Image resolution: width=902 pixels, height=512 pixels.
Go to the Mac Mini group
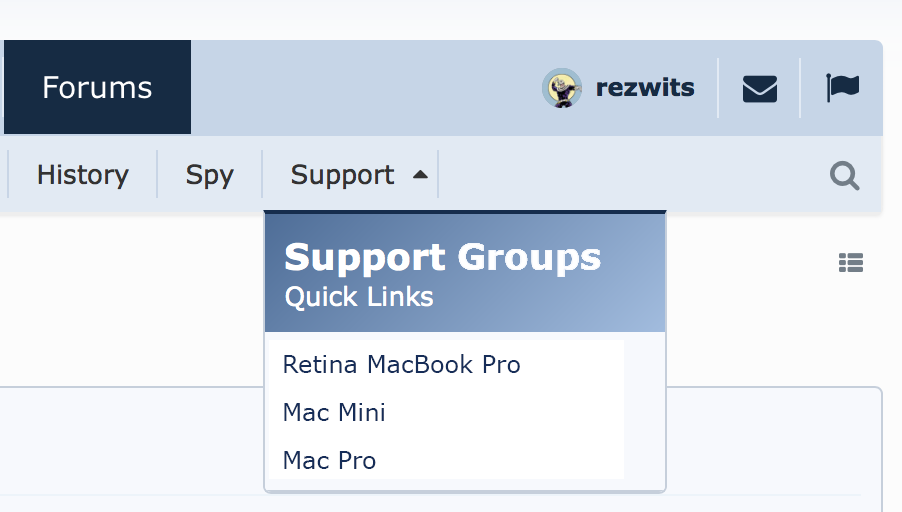[334, 412]
